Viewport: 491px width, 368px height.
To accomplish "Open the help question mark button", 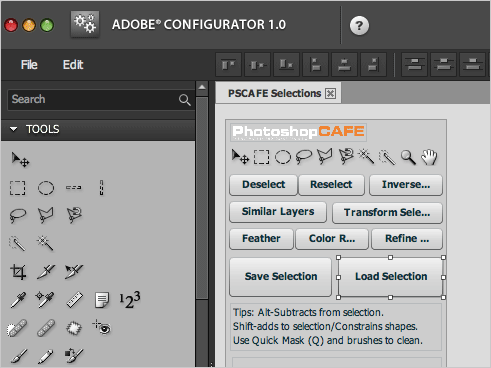I will 359,25.
